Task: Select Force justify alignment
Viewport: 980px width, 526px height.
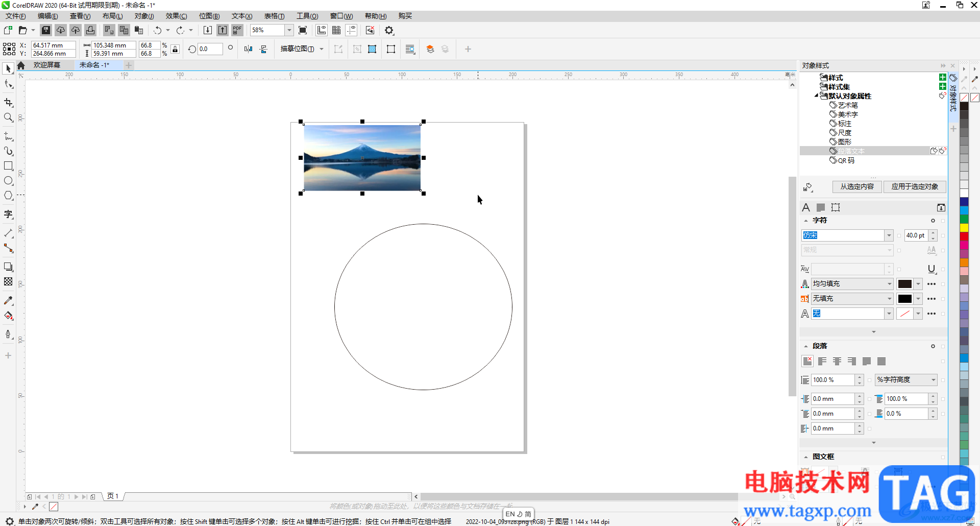Action: (x=881, y=362)
